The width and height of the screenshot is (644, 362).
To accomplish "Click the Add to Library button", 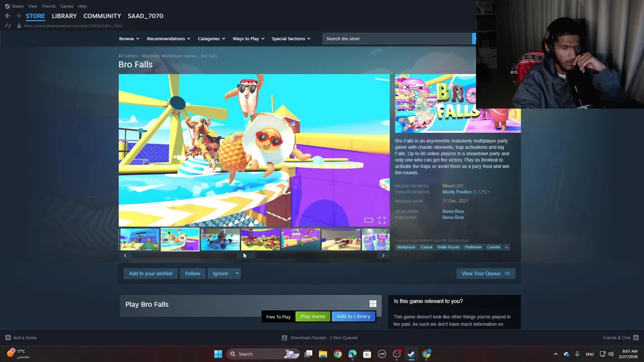I will (353, 316).
